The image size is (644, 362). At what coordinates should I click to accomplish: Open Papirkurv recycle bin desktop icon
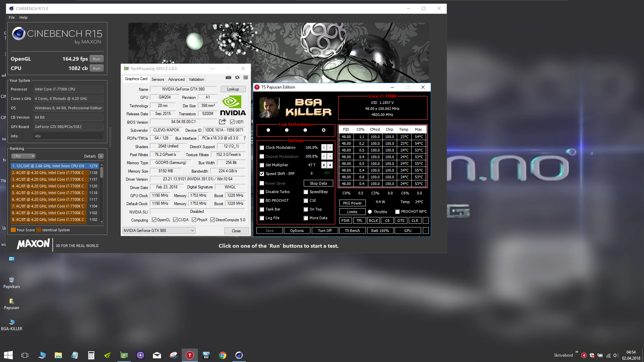click(x=12, y=283)
